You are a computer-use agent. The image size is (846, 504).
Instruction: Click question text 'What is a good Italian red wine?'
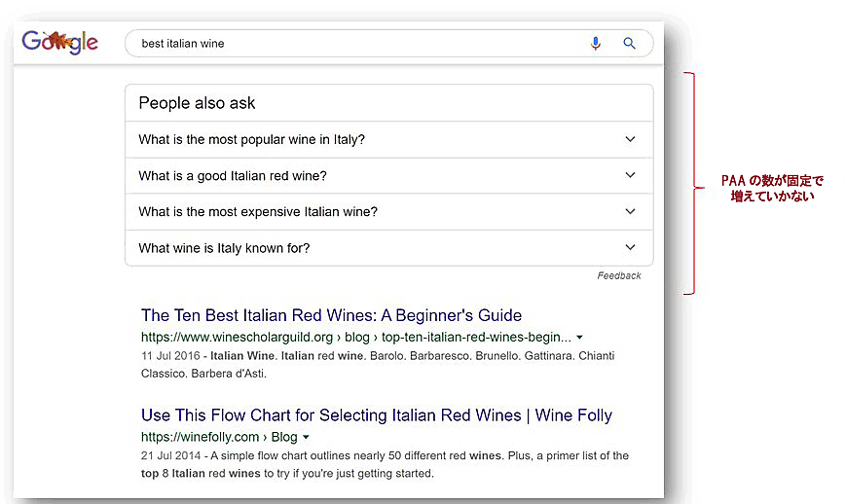[233, 176]
